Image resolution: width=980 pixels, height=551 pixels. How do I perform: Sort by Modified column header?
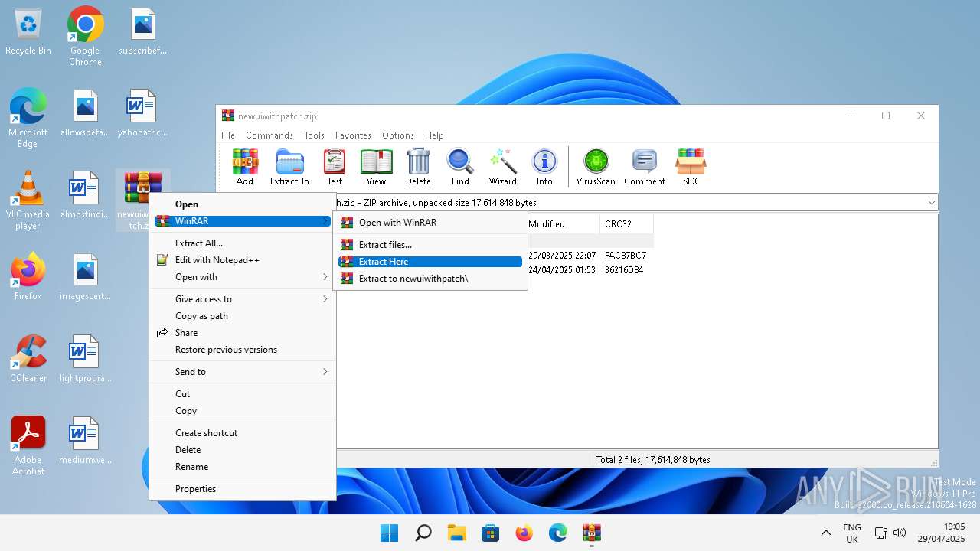pos(562,224)
